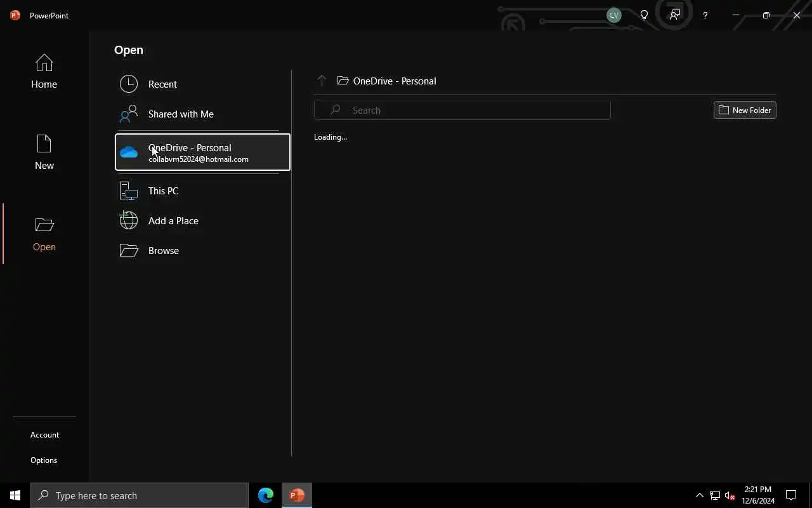812x508 pixels.
Task: Click the OneDrive - Personal breadcrumb
Action: pyautogui.click(x=387, y=81)
